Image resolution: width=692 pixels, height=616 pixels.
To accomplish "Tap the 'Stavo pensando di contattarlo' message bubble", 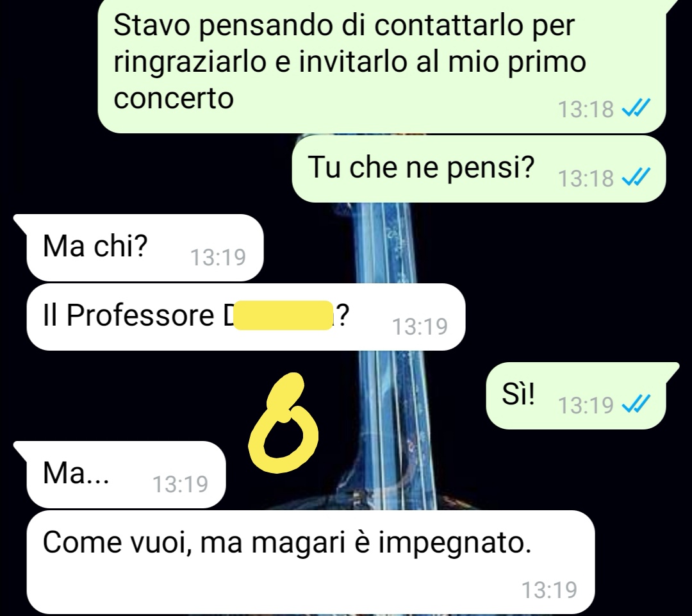I will pyautogui.click(x=381, y=65).
